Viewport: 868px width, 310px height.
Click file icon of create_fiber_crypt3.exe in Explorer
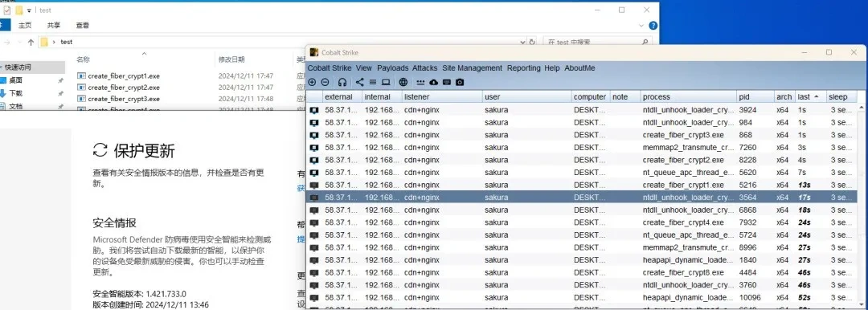tap(81, 99)
